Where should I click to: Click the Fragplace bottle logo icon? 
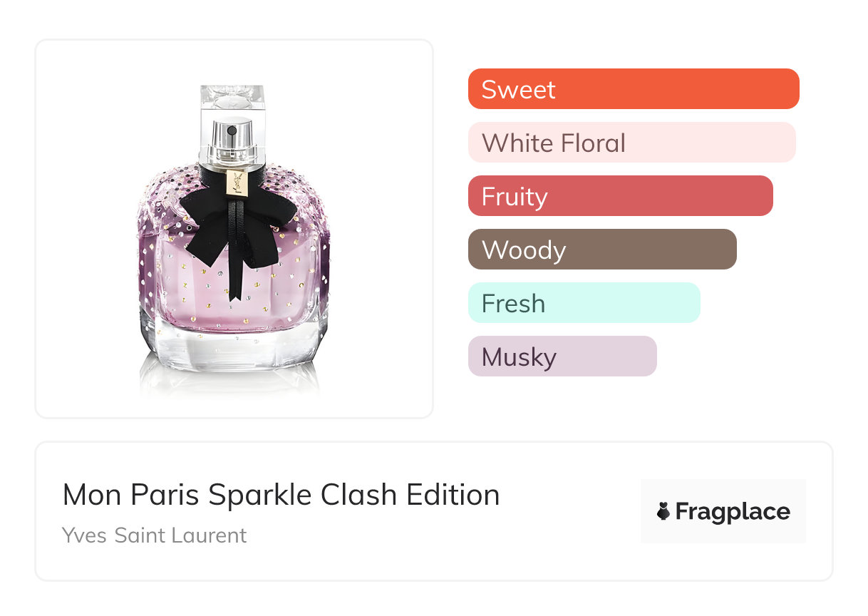coord(663,511)
